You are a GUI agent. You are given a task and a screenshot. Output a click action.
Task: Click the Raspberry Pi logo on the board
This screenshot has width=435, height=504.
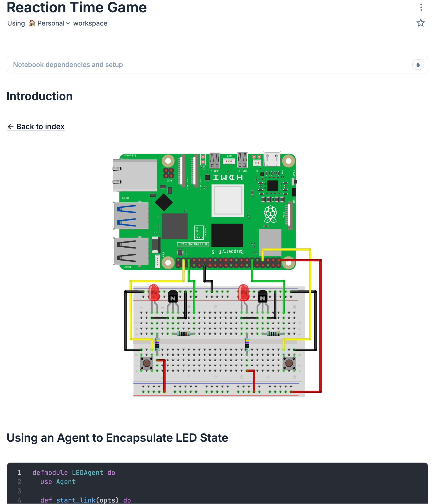tap(270, 214)
